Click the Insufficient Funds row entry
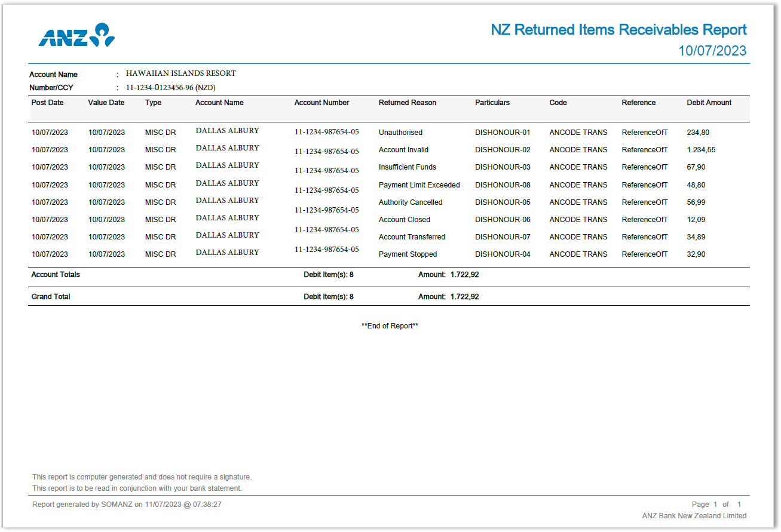781x532 pixels. [x=408, y=167]
